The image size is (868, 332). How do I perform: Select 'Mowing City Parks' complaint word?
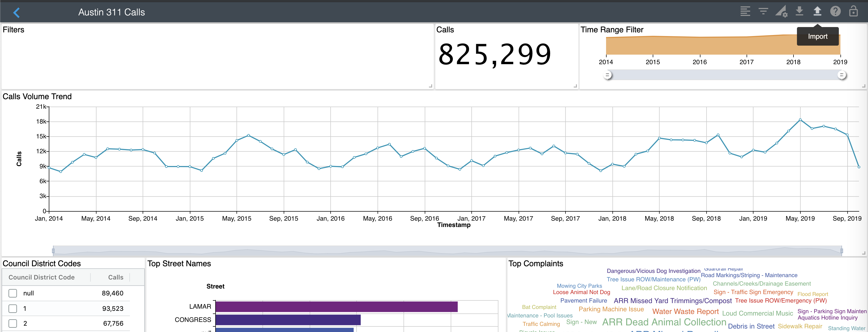tap(579, 286)
